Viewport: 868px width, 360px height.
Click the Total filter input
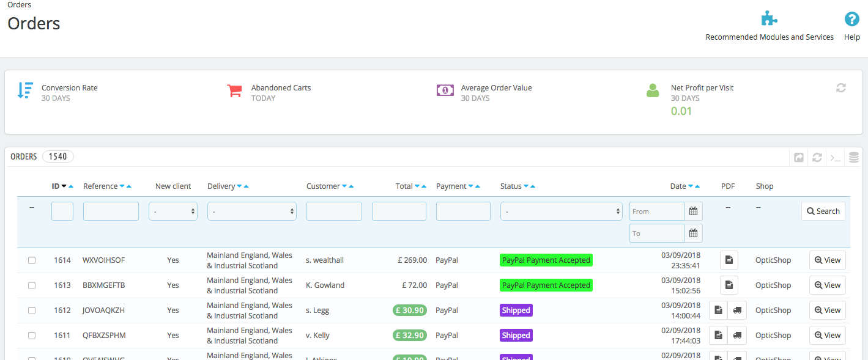coord(399,211)
